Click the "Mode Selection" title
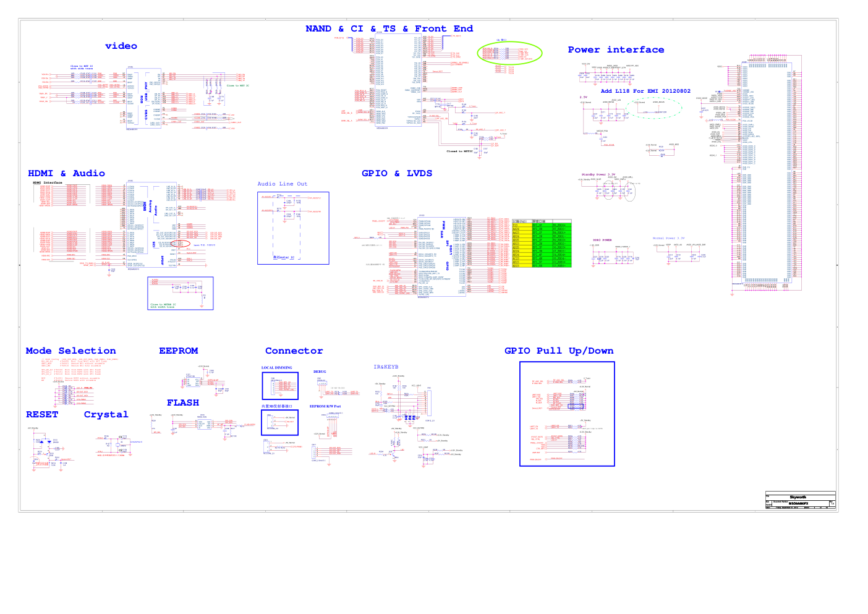This screenshot has height=614, width=868. click(x=70, y=351)
